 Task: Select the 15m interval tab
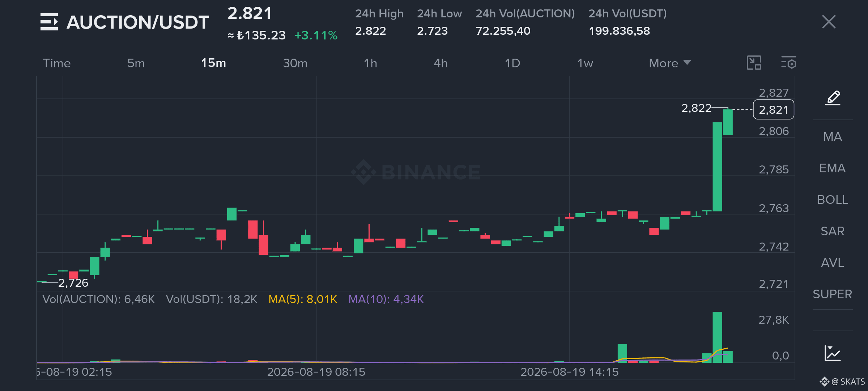pos(213,63)
